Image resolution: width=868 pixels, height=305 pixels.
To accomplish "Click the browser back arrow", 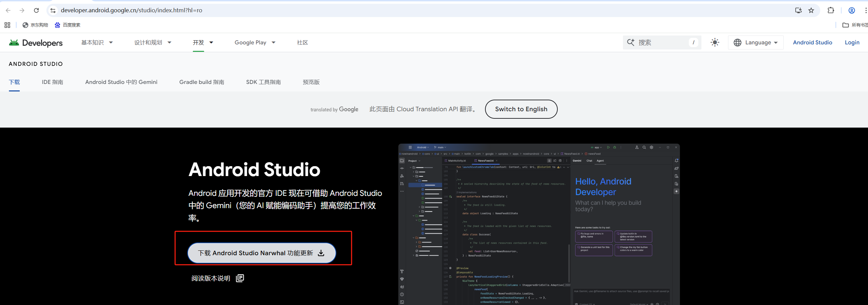I will [8, 10].
